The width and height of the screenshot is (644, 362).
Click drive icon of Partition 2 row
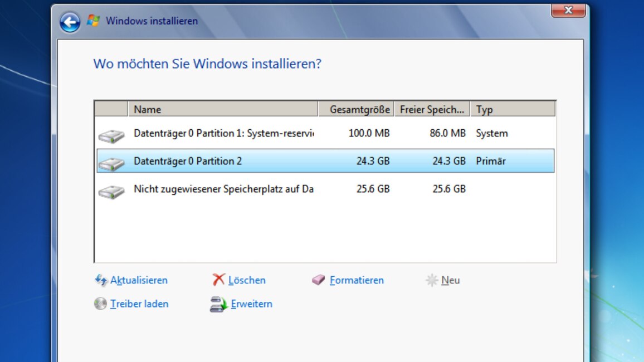pyautogui.click(x=111, y=164)
